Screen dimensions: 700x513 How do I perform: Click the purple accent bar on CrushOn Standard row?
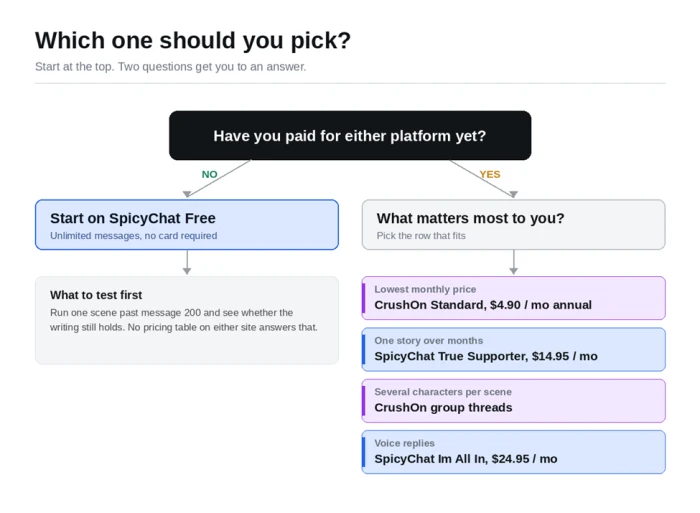[364, 298]
